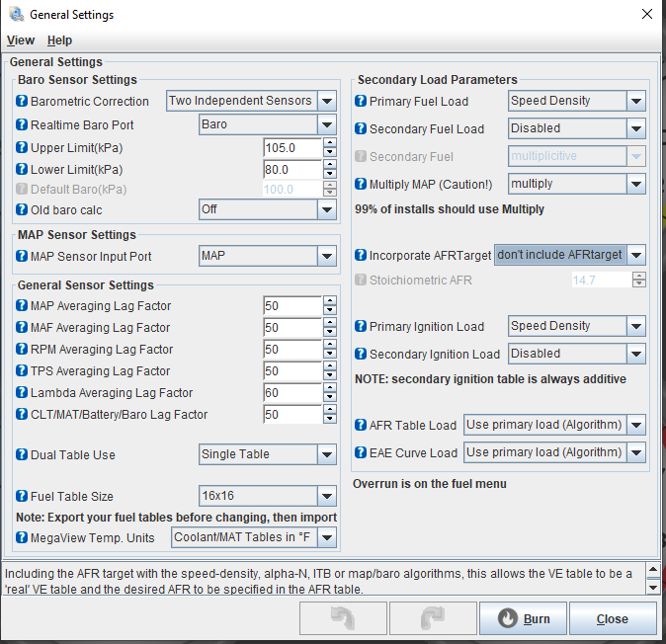Open help icon for Lambda Averaging Lag Factor

pyautogui.click(x=23, y=393)
